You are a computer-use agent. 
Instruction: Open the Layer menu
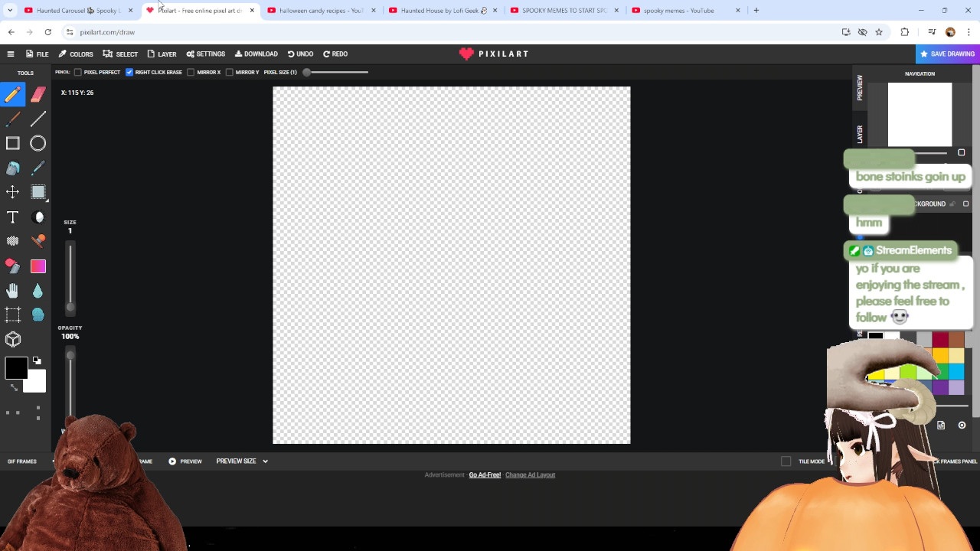click(x=162, y=54)
